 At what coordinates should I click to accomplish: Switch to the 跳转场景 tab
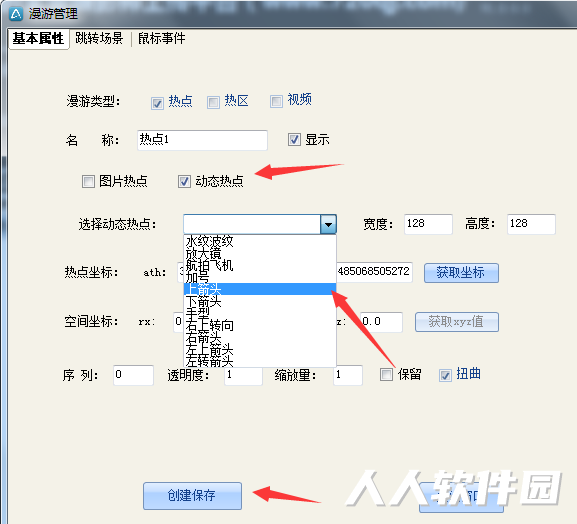tap(99, 38)
